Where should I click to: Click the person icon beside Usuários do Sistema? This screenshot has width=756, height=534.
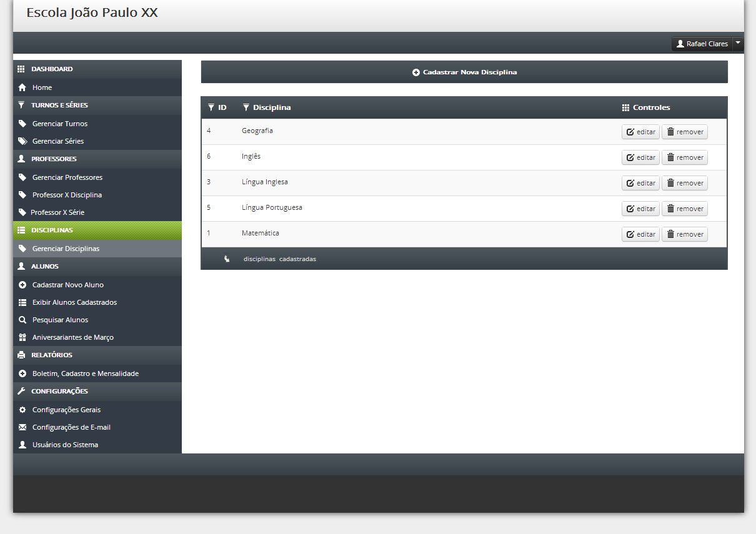coord(22,445)
